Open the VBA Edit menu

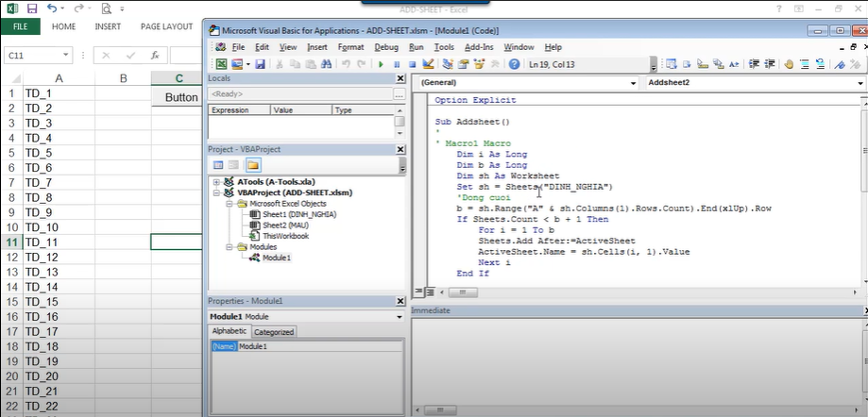pyautogui.click(x=262, y=47)
